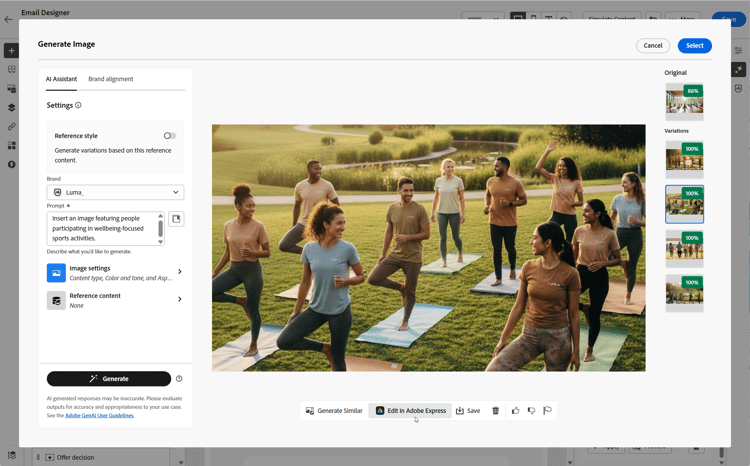Expand Image settings section
This screenshot has height=466, width=750.
pyautogui.click(x=115, y=272)
